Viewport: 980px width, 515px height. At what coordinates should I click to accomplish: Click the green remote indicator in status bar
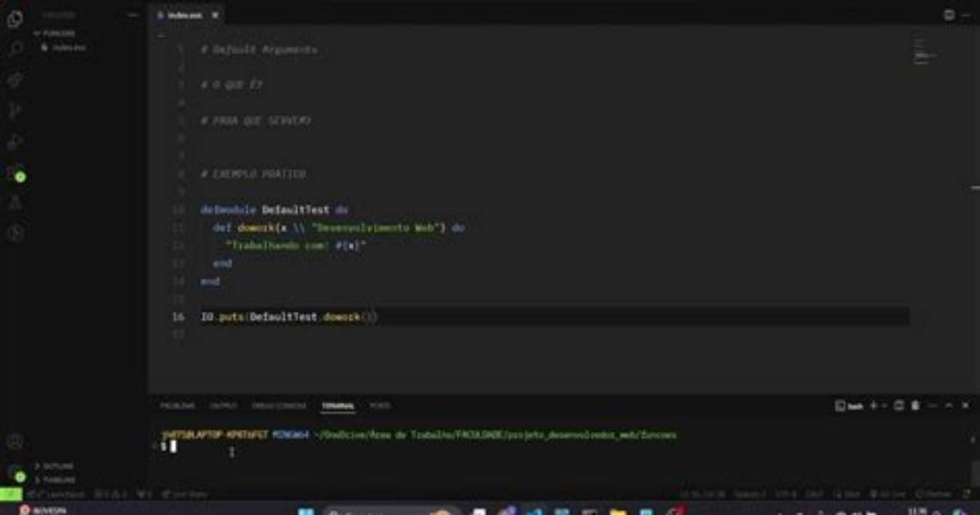tap(11, 494)
